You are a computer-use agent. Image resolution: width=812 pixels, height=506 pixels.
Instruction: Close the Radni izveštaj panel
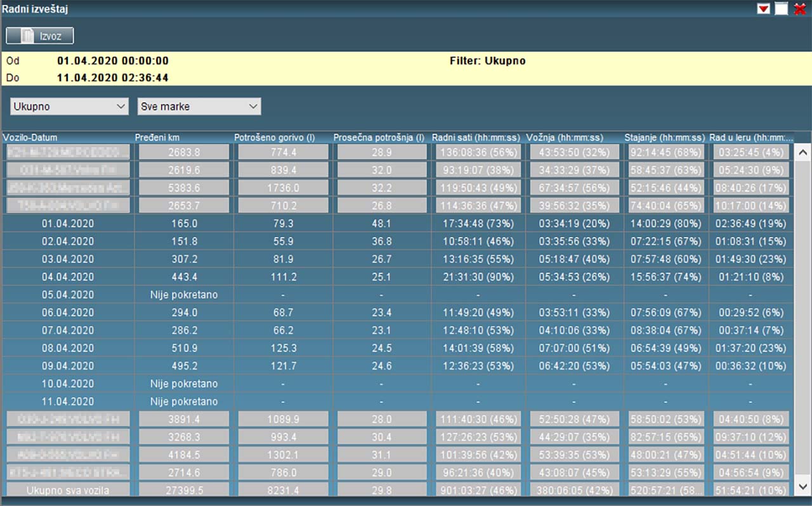[x=799, y=9]
